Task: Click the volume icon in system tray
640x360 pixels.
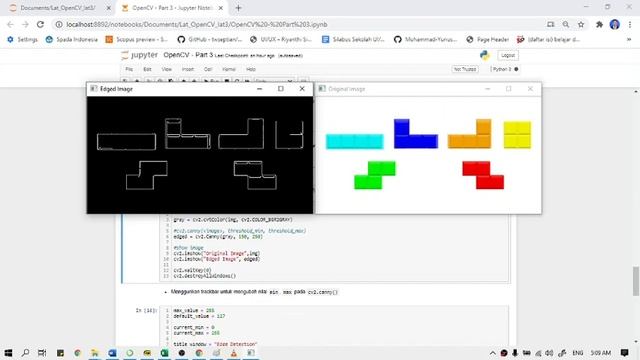Action: pyautogui.click(x=549, y=353)
